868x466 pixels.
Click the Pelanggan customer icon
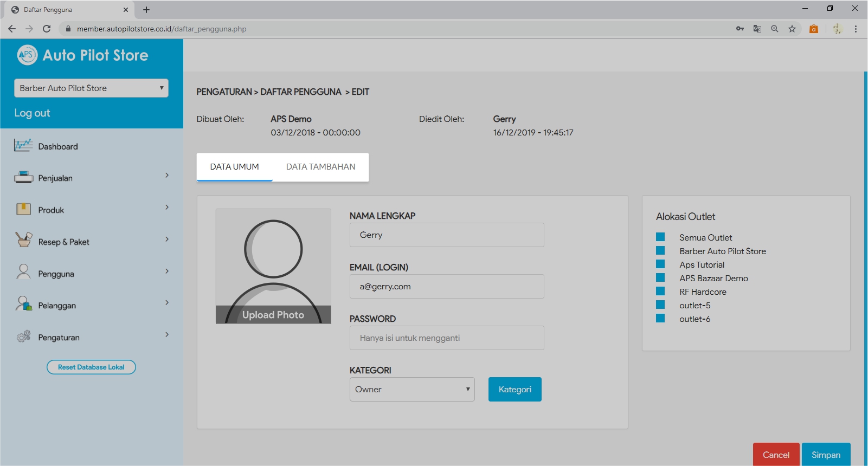(23, 304)
